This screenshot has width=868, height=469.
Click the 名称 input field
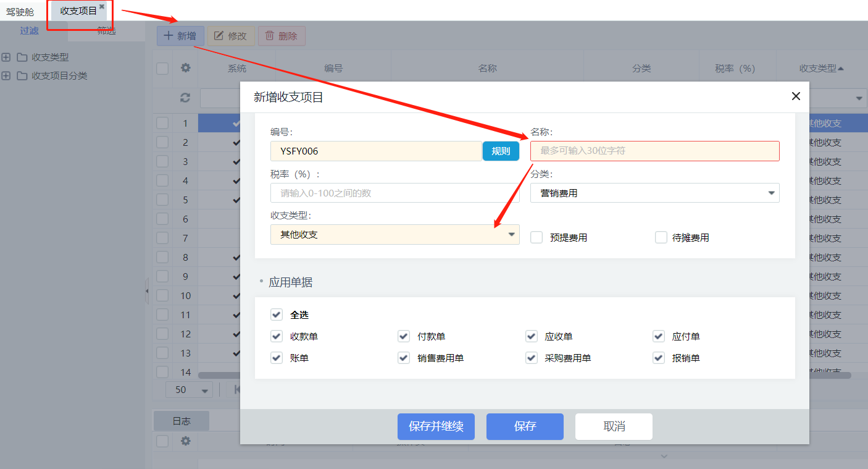pyautogui.click(x=654, y=151)
